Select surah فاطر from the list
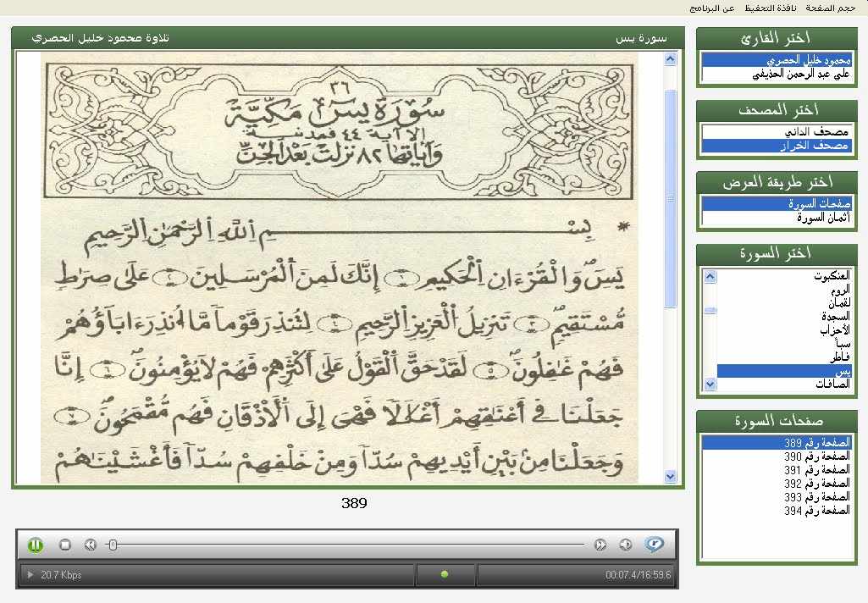This screenshot has width=868, height=603. pyautogui.click(x=784, y=357)
